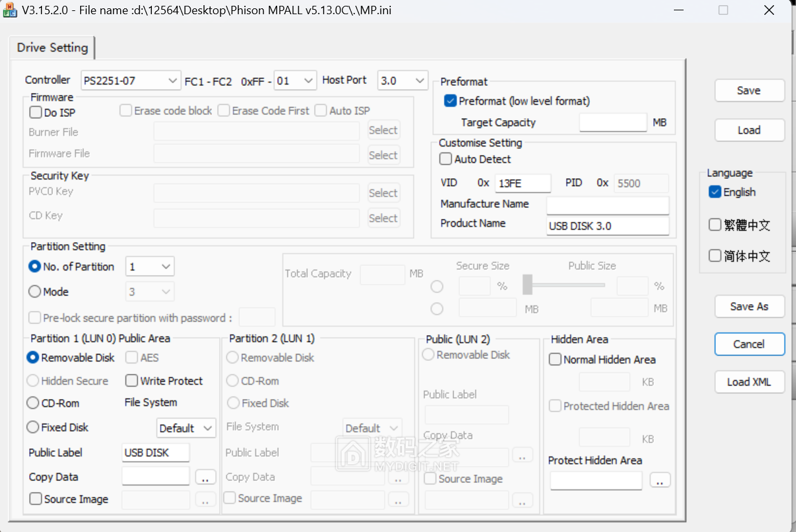Click the Burner File path field
The width and height of the screenshot is (796, 532).
point(257,131)
